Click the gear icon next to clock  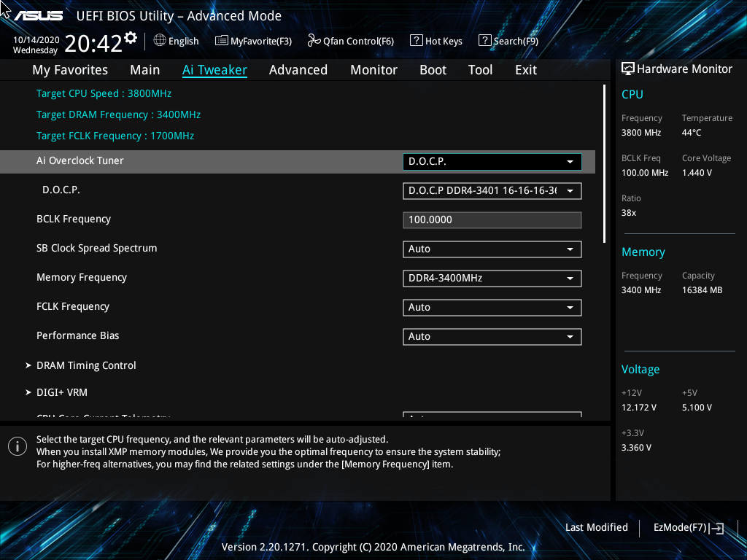tap(131, 38)
